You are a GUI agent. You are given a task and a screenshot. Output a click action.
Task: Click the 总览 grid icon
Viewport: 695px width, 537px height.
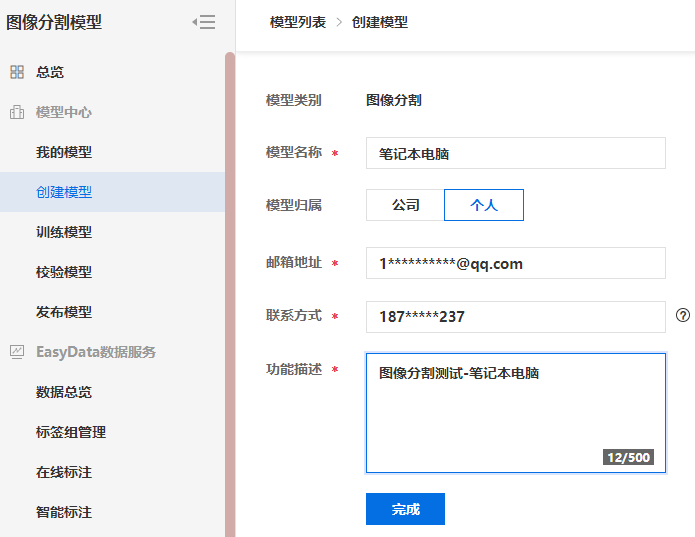click(x=17, y=72)
